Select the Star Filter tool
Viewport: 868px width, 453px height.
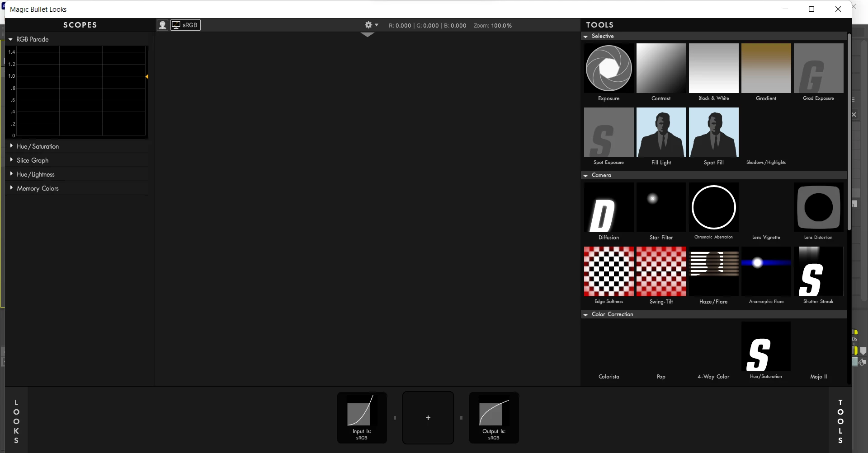(x=661, y=211)
